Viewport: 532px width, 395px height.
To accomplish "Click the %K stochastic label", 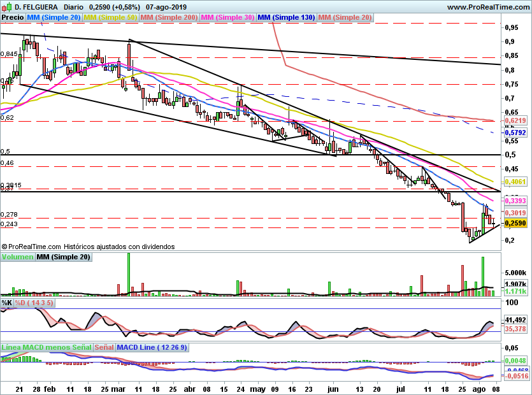I will pyautogui.click(x=7, y=303).
